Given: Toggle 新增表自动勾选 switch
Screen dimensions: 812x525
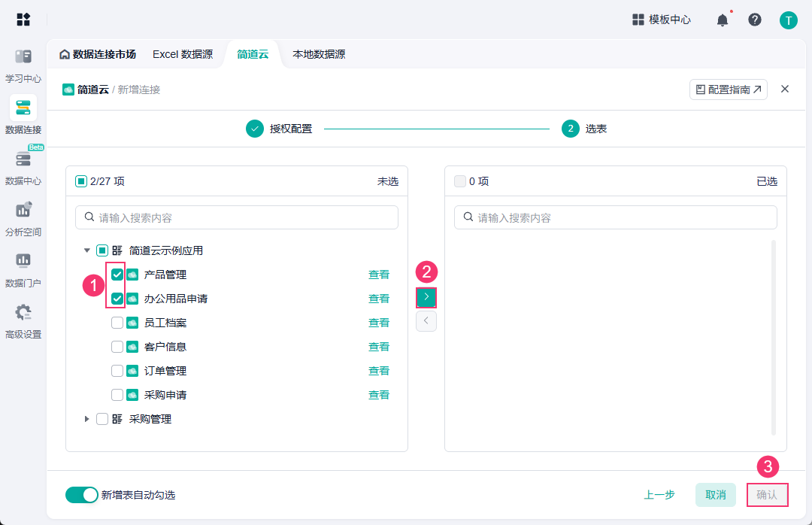Looking at the screenshot, I should click(x=81, y=495).
